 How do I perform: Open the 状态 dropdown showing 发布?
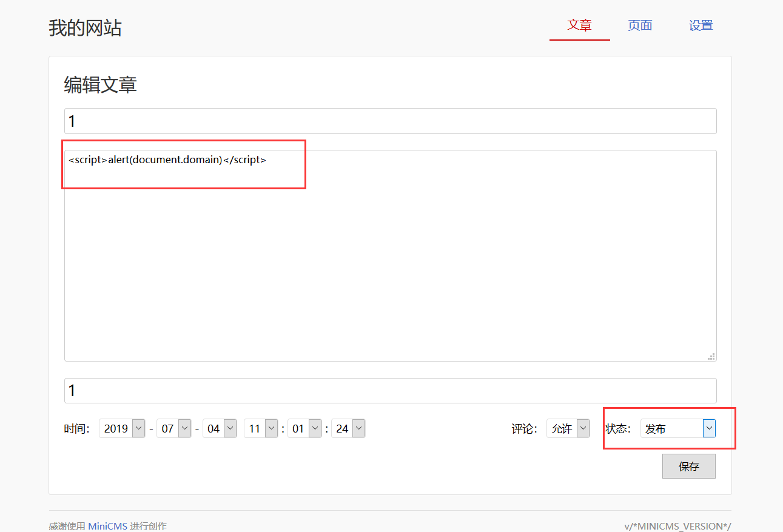[x=678, y=428]
